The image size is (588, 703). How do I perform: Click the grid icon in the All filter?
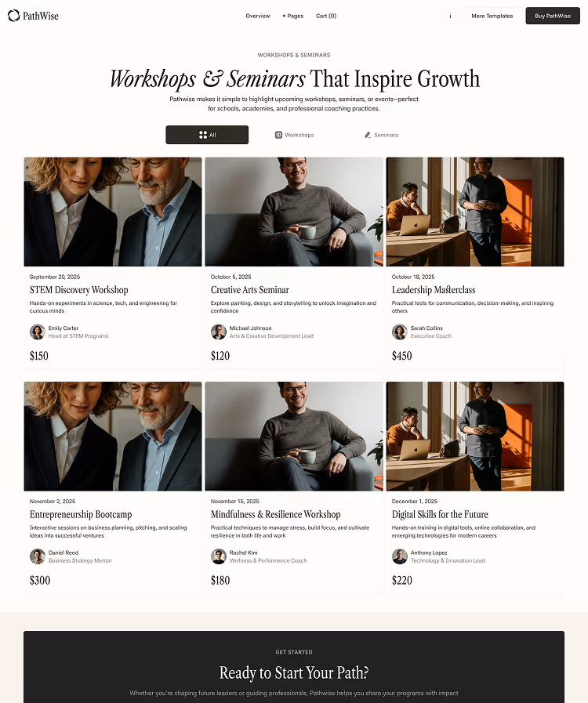(x=203, y=135)
